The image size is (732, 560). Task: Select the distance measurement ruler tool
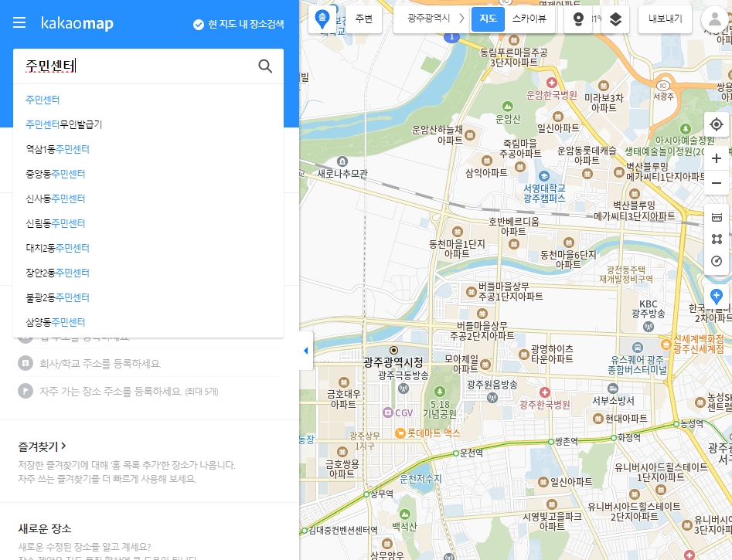point(717,217)
